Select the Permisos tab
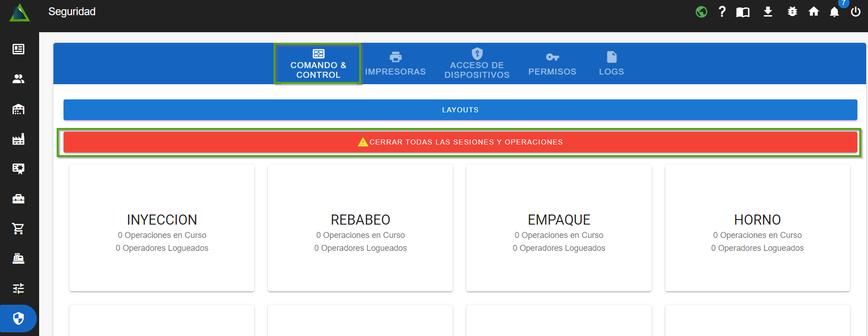The image size is (868, 336). coord(552,64)
